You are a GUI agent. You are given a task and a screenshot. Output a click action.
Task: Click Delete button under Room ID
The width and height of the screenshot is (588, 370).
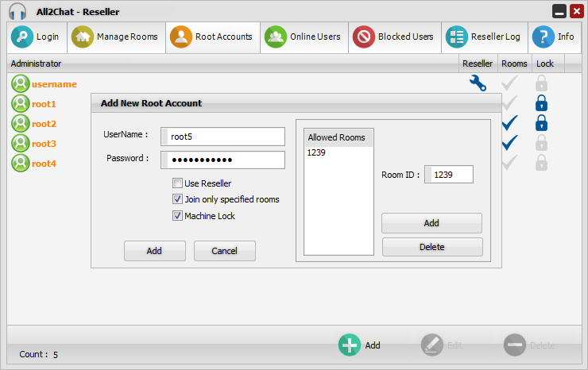[431, 247]
